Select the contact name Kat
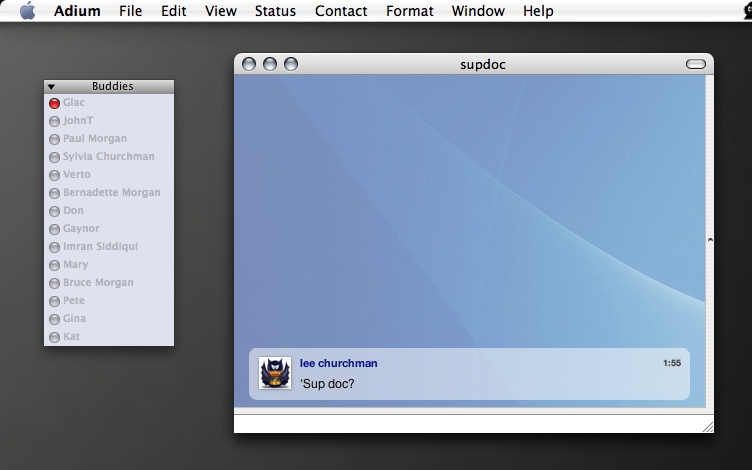Image resolution: width=752 pixels, height=470 pixels. [x=71, y=336]
